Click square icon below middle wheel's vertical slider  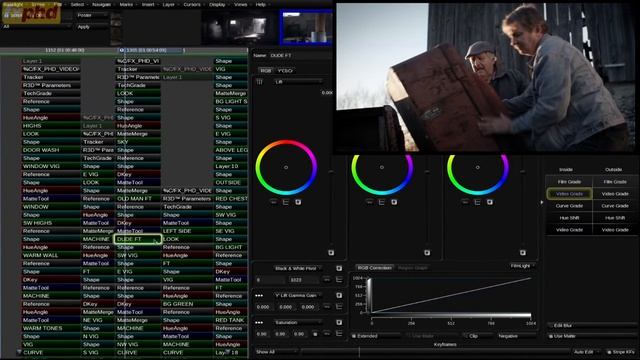[427, 253]
